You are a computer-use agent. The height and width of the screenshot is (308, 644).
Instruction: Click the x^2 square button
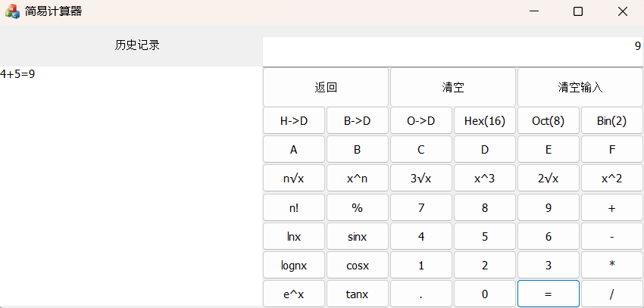(611, 179)
